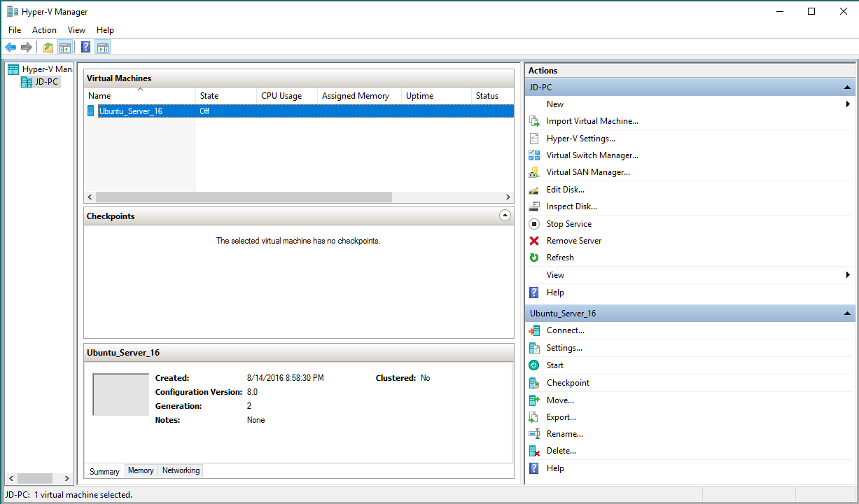Open the View menu in menu bar
The height and width of the screenshot is (504, 859).
point(76,30)
